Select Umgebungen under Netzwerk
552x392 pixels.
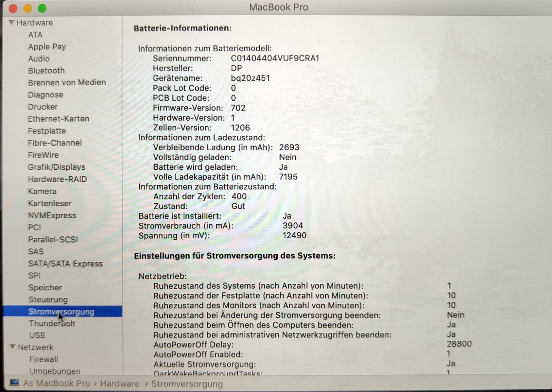pyautogui.click(x=55, y=371)
